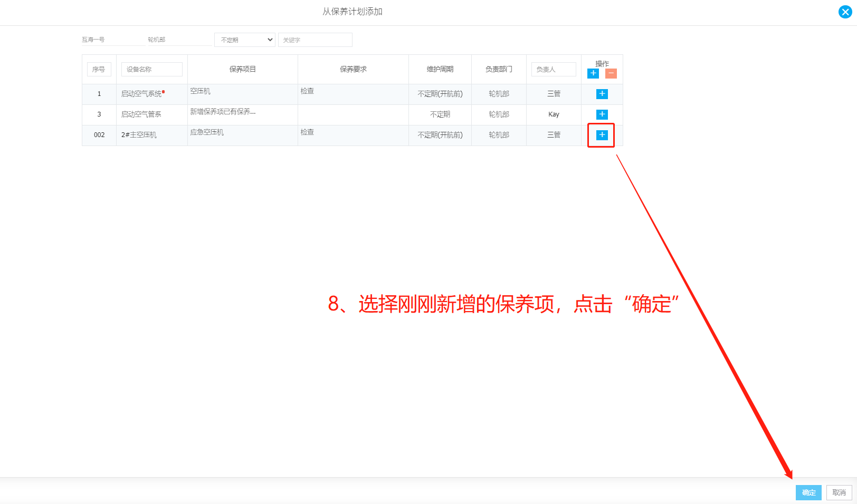Screen dimensions: 857x504
Task: Click the 保养要求 column header
Action: [353, 69]
